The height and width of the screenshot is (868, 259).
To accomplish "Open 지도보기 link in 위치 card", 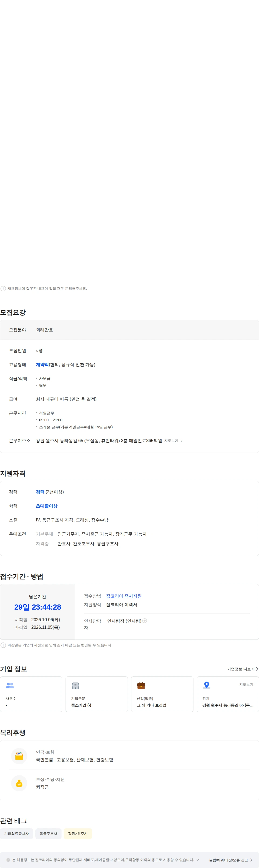I will [x=246, y=684].
